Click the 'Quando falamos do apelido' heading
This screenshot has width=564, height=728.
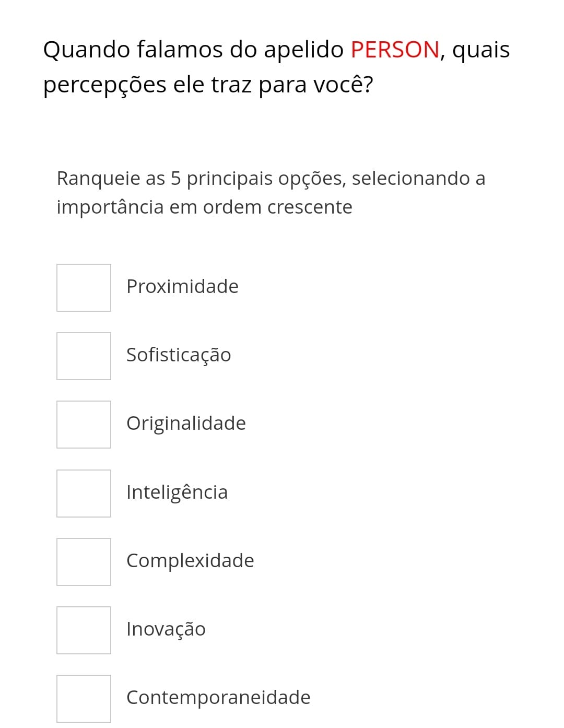193,50
